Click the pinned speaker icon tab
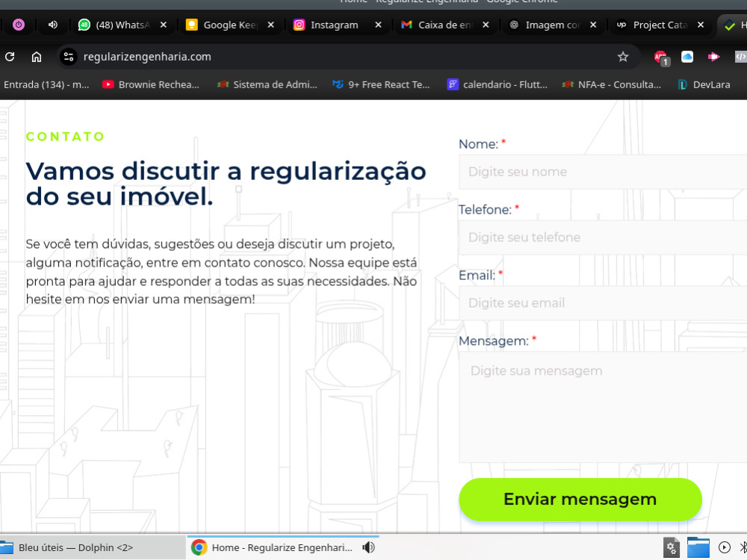This screenshot has width=747, height=560. click(53, 25)
